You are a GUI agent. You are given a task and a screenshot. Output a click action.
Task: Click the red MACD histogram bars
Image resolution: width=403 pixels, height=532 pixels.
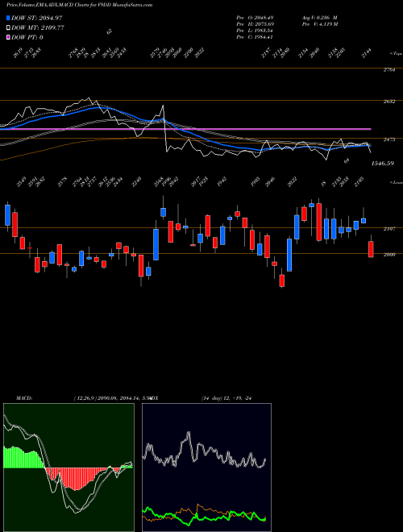[78, 478]
